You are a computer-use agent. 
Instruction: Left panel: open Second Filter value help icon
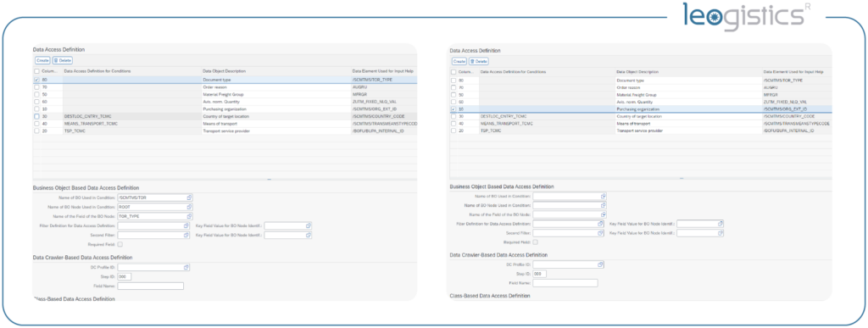(186, 235)
